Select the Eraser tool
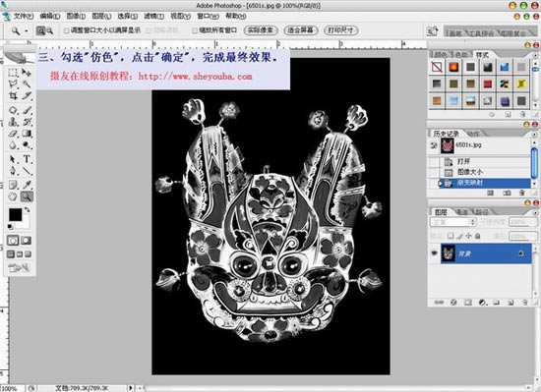This screenshot has height=392, width=541. (13, 134)
